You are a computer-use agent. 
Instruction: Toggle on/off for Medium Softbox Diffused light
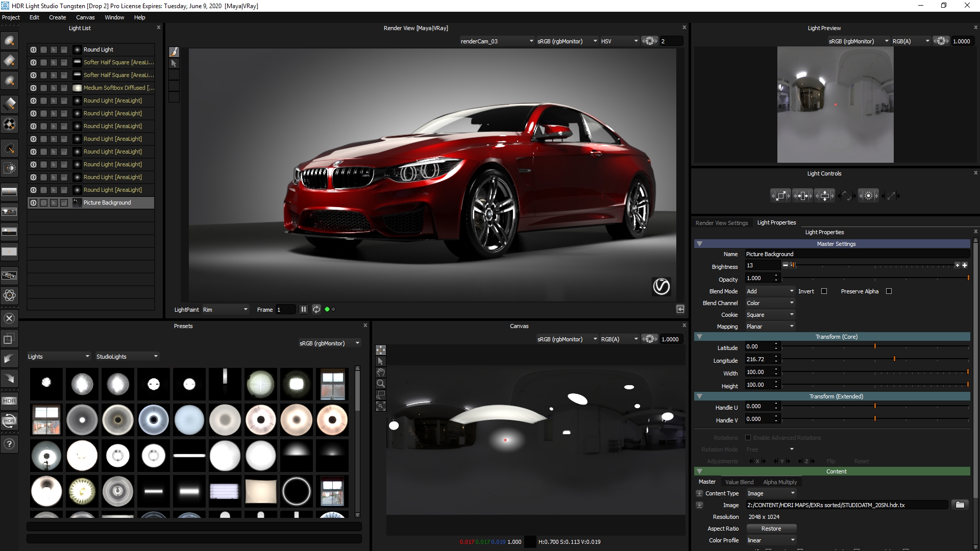click(x=33, y=88)
